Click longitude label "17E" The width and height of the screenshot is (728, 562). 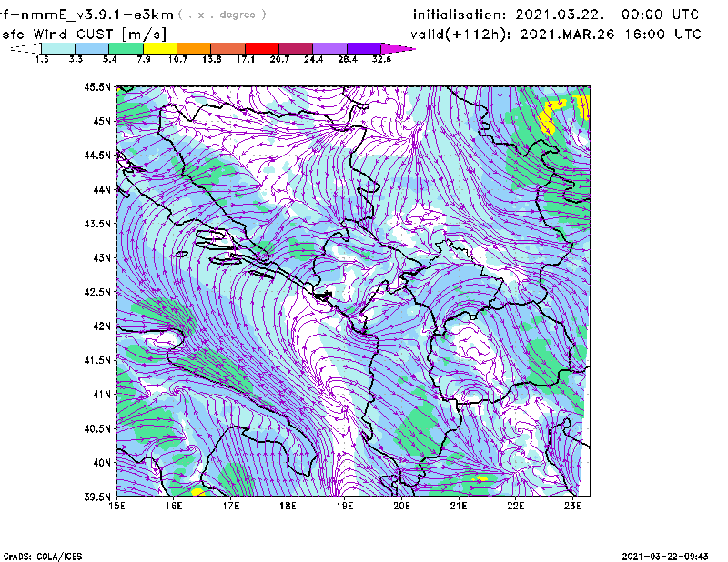[x=231, y=506]
